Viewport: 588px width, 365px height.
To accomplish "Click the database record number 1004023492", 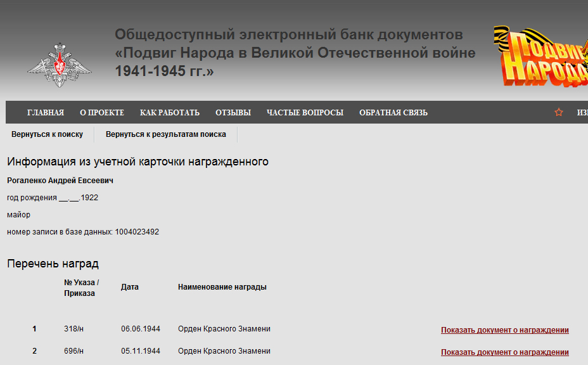I will pos(137,232).
